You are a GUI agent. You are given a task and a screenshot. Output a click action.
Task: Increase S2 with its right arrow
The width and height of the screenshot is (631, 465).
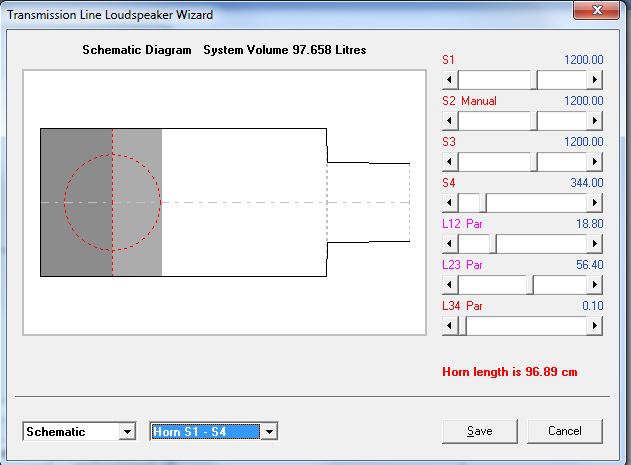tap(594, 121)
